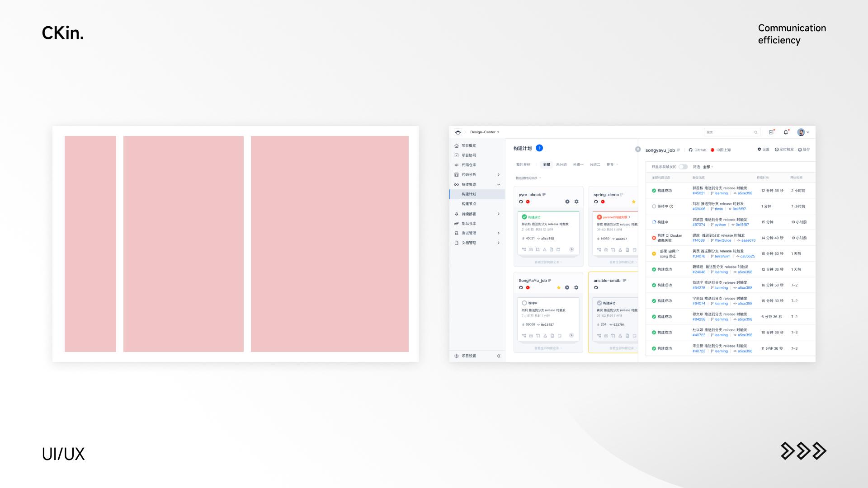
Task: Open the Design-Center project dropdown
Action: point(485,132)
